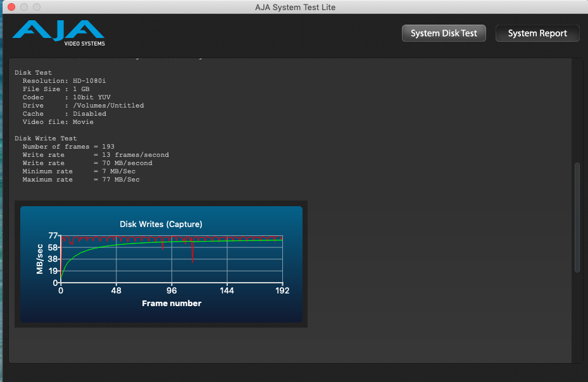Click the '77' y-axis tick label
The height and width of the screenshot is (382, 588).
coord(53,236)
